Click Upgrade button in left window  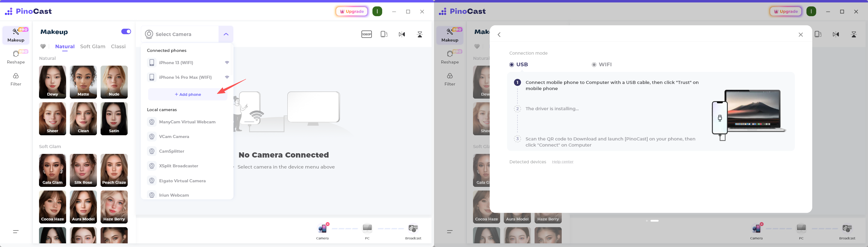pyautogui.click(x=352, y=12)
